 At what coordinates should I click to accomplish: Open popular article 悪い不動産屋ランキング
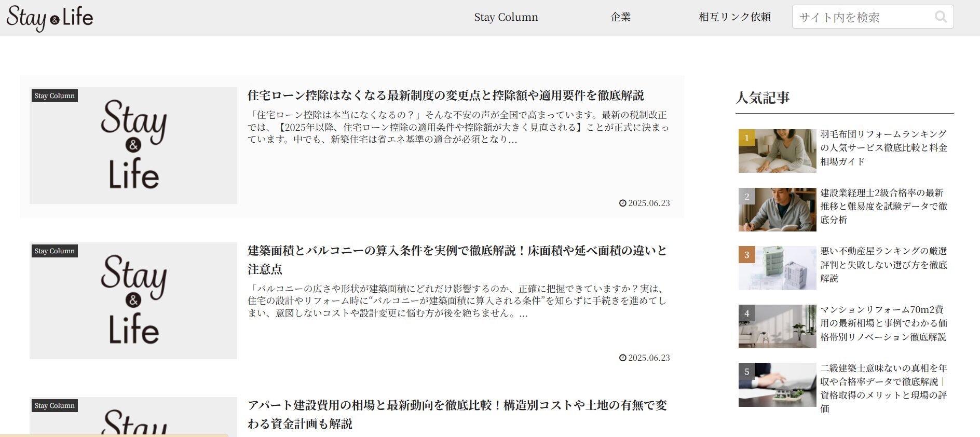coord(883,265)
